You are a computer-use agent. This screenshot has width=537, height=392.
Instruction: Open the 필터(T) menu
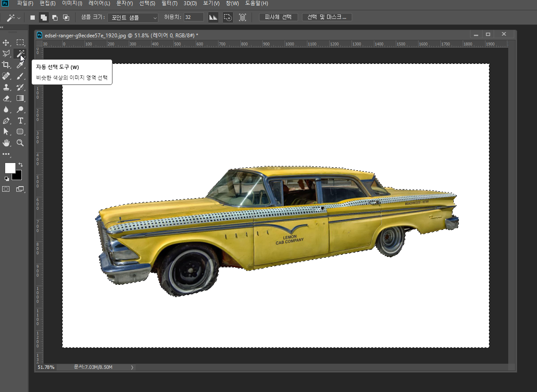pos(170,3)
